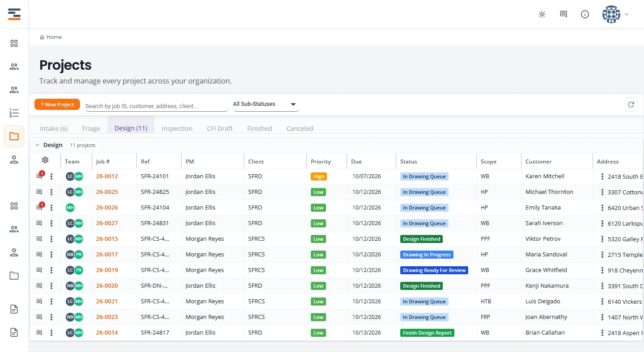Go to the Finished tab
644x352 pixels.
pos(259,129)
